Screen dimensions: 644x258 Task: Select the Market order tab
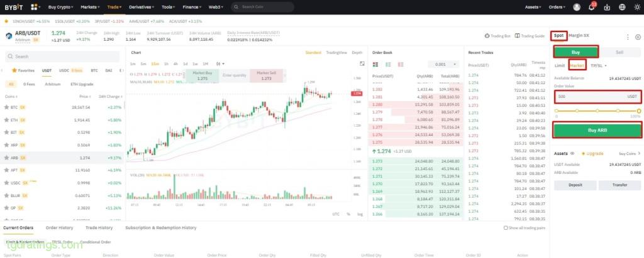(x=577, y=65)
